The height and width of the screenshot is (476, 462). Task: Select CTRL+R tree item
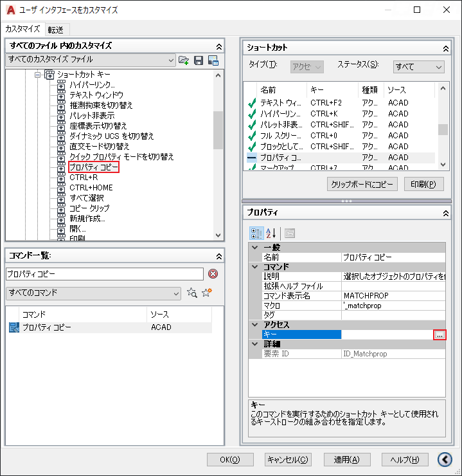(x=84, y=178)
